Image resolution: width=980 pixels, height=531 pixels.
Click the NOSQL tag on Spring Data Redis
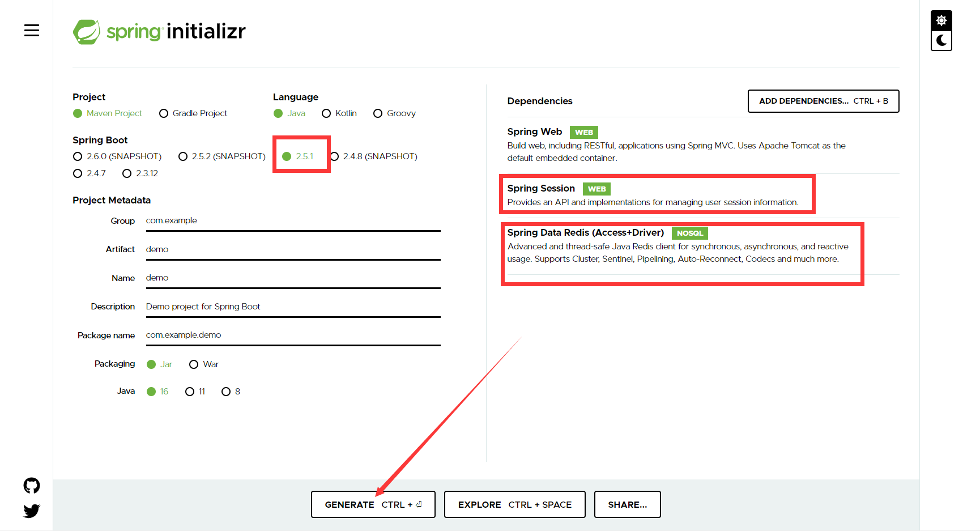[690, 233]
